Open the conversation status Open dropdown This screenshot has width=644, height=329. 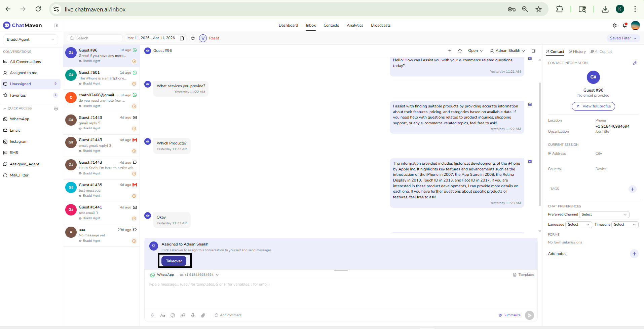click(x=475, y=51)
